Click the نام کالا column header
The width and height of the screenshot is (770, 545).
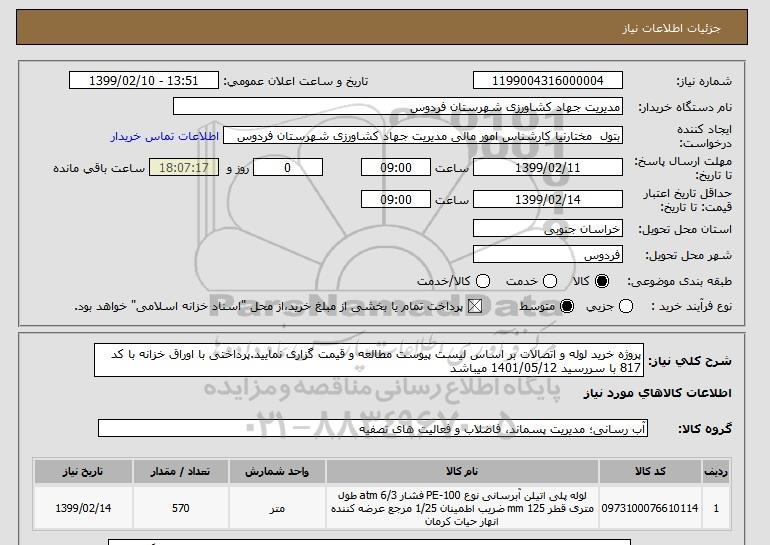point(462,471)
